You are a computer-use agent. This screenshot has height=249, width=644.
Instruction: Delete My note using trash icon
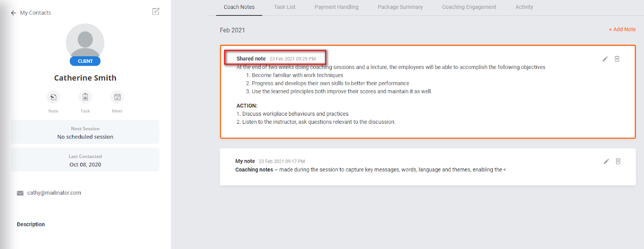click(x=618, y=162)
